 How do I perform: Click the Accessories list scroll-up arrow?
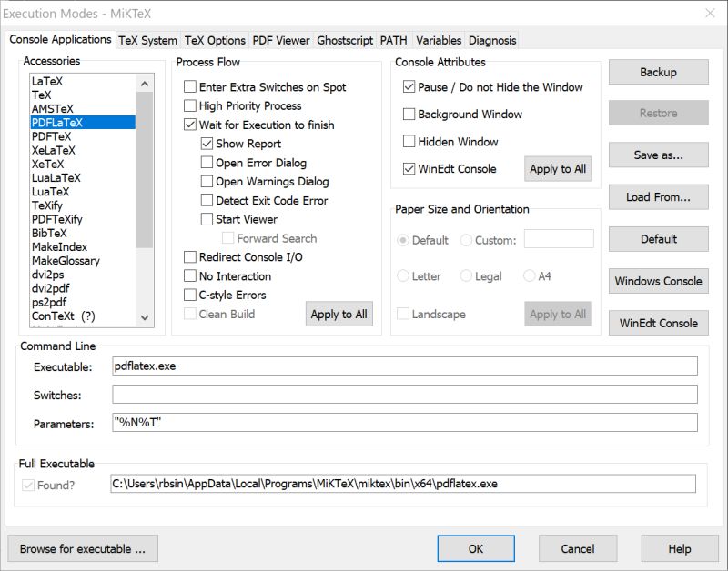coord(145,84)
